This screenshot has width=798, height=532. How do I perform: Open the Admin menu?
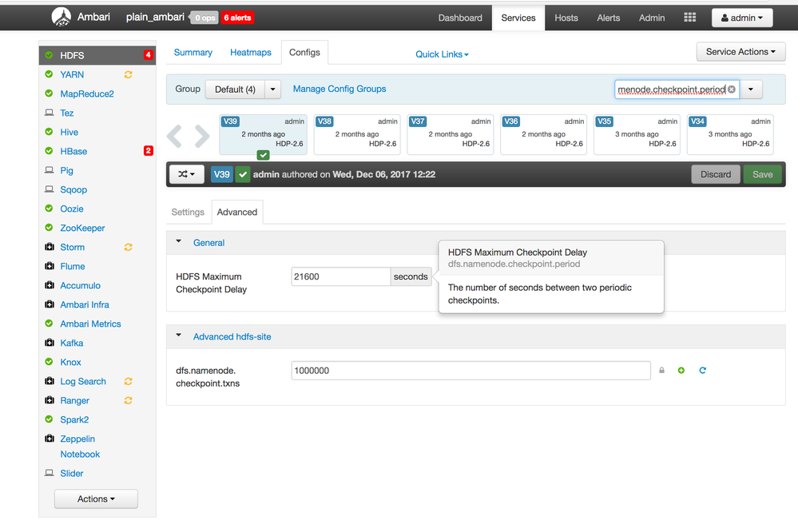point(652,18)
